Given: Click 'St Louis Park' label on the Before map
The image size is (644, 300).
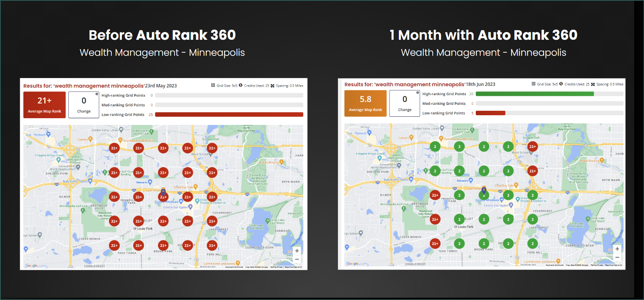Looking at the screenshot, I should pyautogui.click(x=143, y=229).
